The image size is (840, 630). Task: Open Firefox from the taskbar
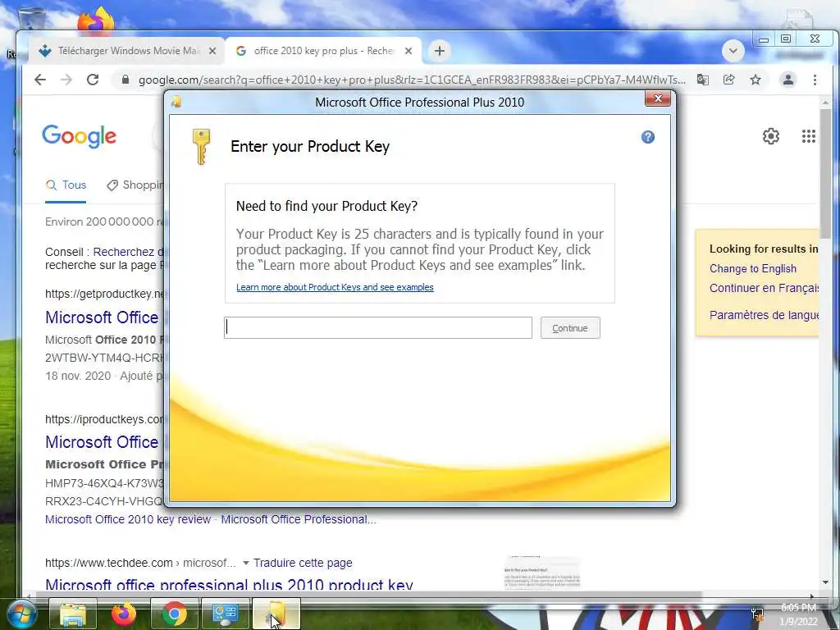tap(124, 614)
